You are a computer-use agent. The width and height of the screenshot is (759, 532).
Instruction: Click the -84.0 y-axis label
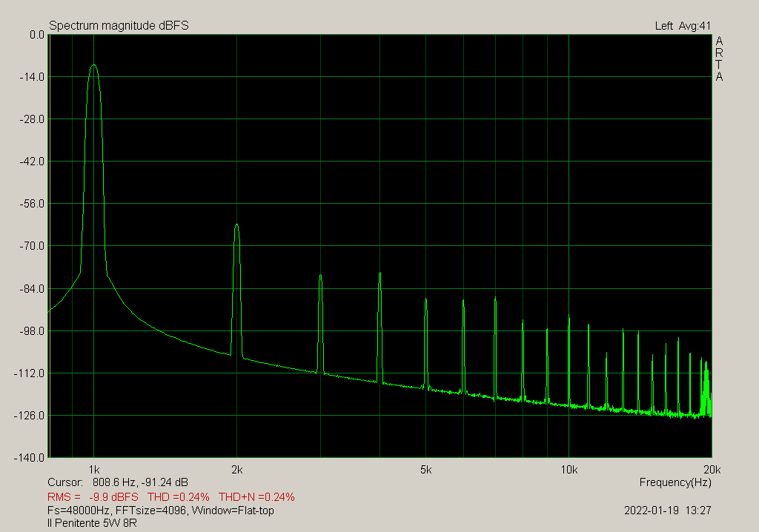click(32, 288)
